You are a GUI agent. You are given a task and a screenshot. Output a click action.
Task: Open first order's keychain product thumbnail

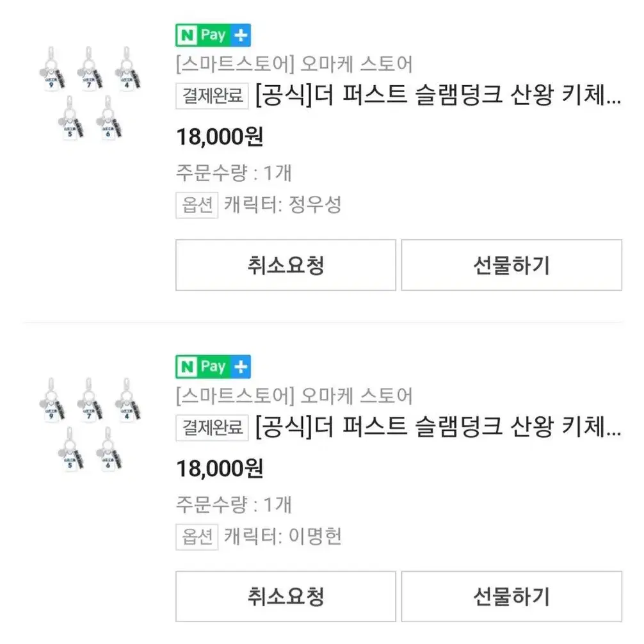pyautogui.click(x=90, y=93)
